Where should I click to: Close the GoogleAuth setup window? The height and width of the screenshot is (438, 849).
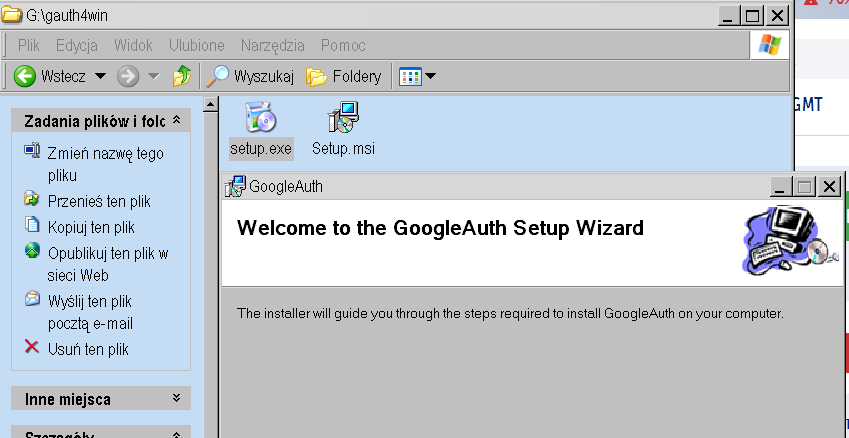click(829, 187)
